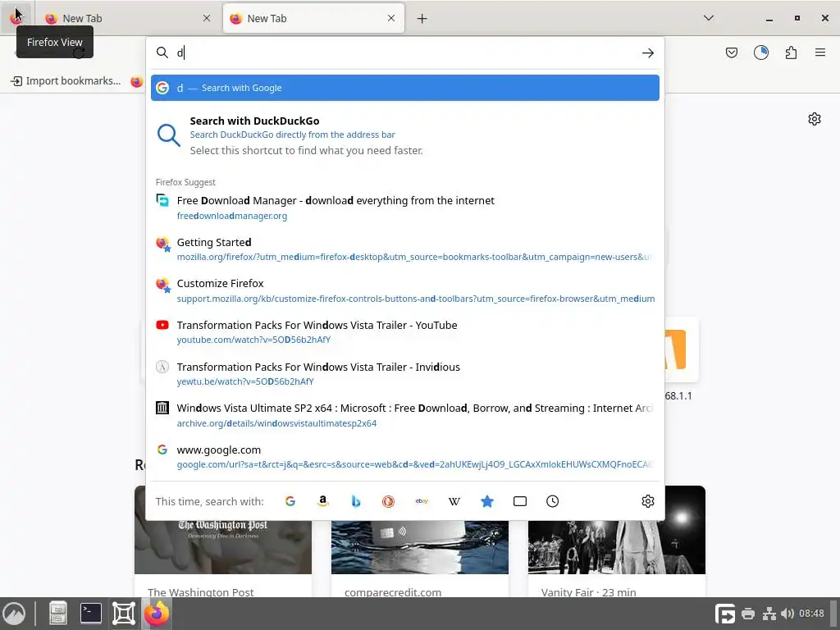
Task: Search history using the clock icon
Action: click(x=552, y=501)
